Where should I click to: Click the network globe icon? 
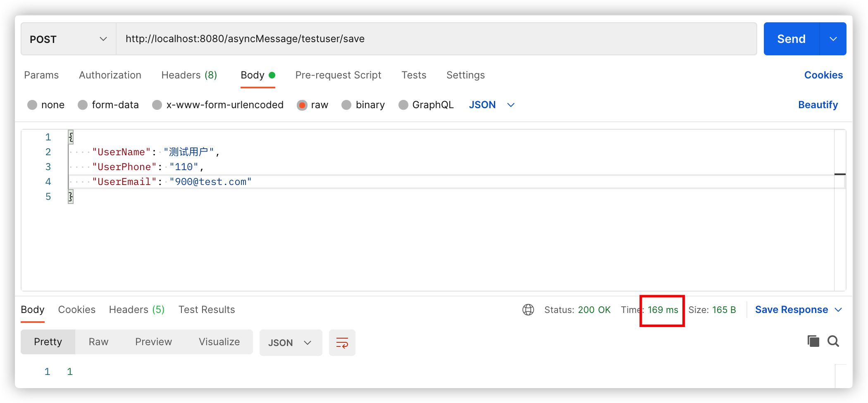click(528, 310)
